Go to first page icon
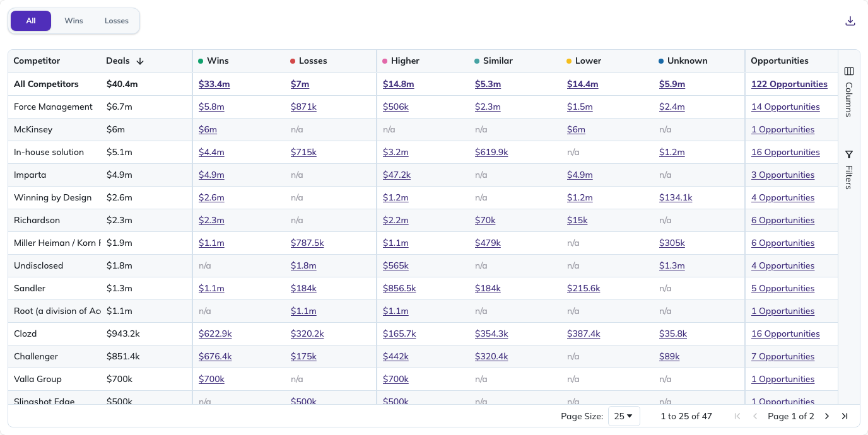 coord(737,416)
